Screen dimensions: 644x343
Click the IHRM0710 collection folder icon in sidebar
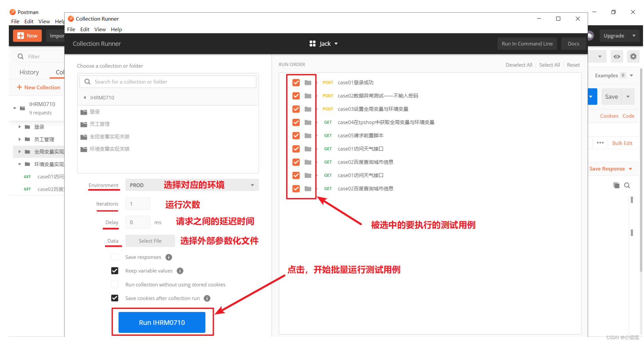pyautogui.click(x=23, y=108)
